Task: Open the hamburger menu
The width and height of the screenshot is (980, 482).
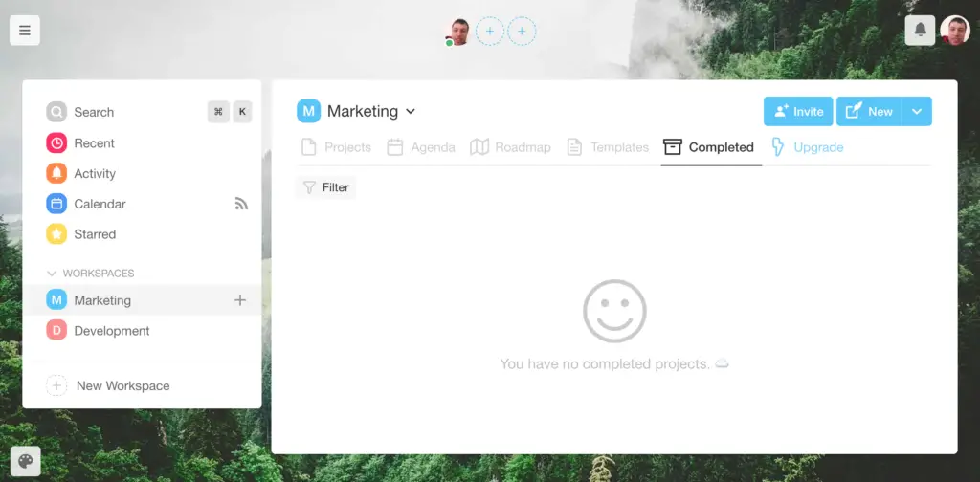Action: [25, 31]
